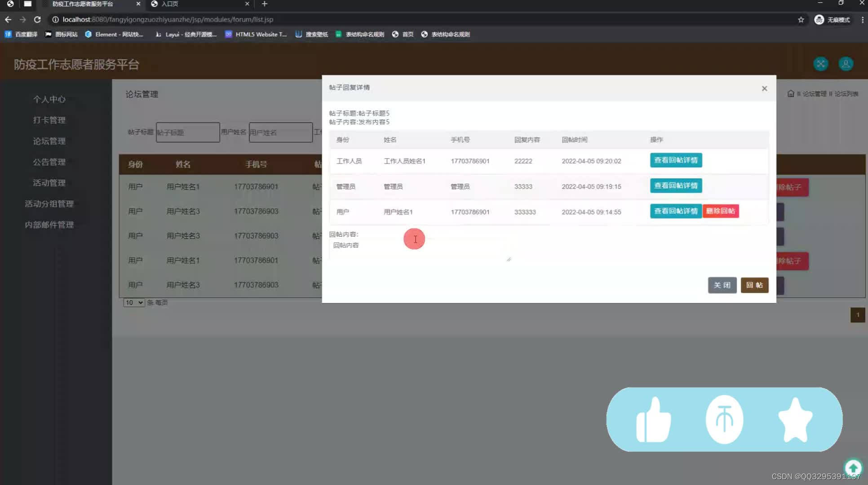Click the fullscreen toggle icon in header
Image resolution: width=868 pixels, height=485 pixels.
pos(821,64)
